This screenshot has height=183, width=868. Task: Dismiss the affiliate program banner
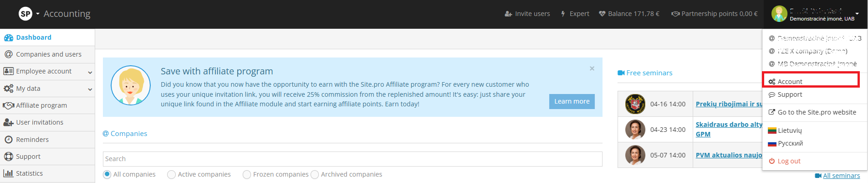tap(592, 68)
